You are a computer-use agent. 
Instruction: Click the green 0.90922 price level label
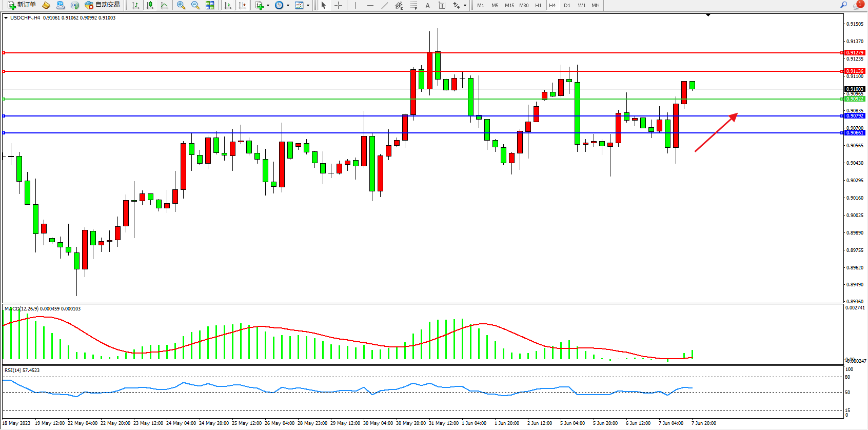pyautogui.click(x=855, y=99)
